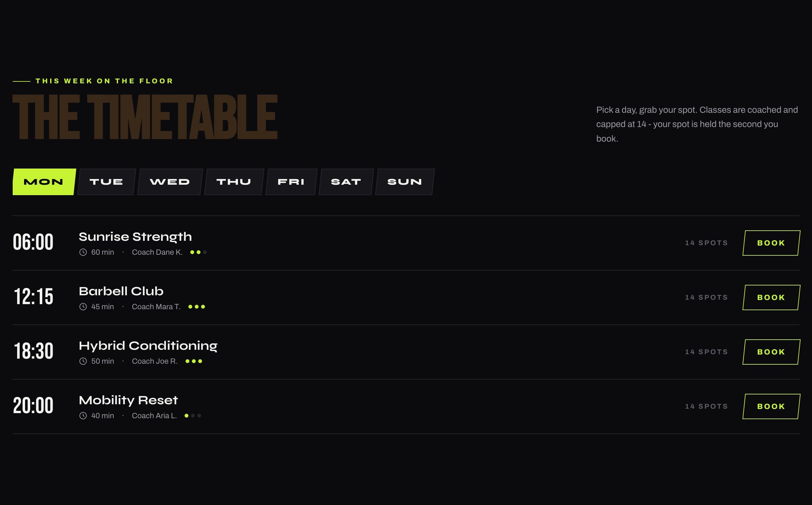Show Thursday classes via THU tab
Viewport: 812px width, 505px height.
pos(234,182)
